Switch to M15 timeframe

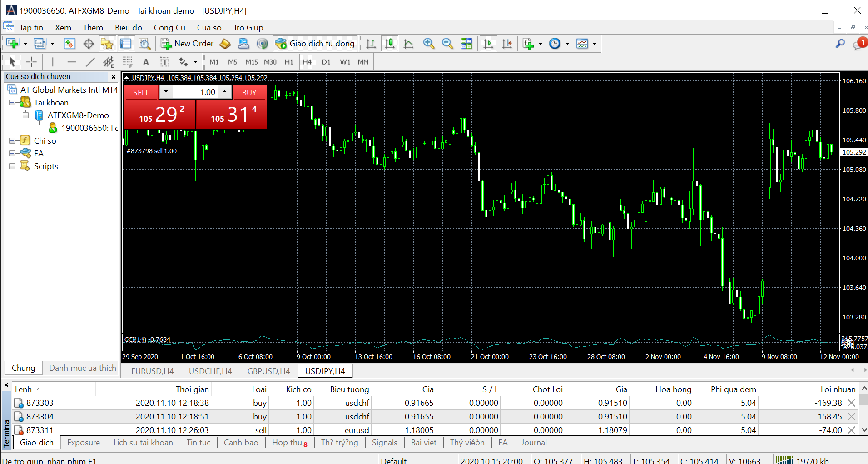point(251,62)
